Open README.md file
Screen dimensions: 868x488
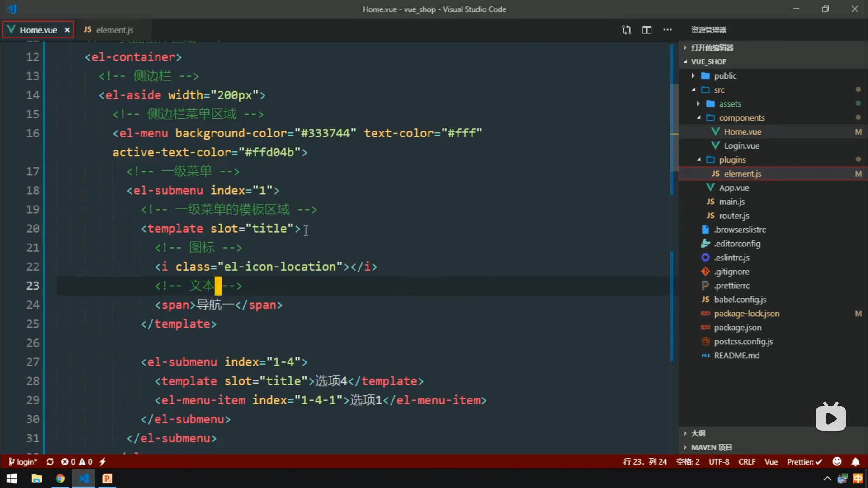(773, 356)
